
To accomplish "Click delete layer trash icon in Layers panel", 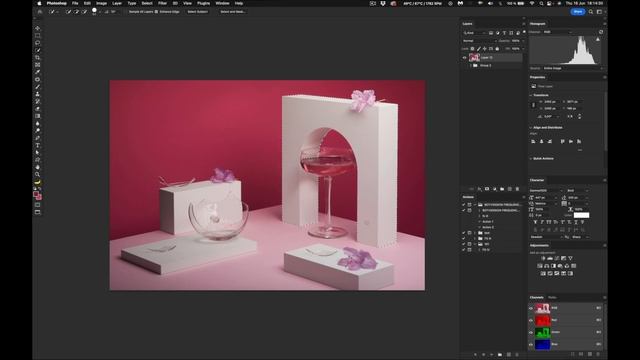I will (517, 189).
